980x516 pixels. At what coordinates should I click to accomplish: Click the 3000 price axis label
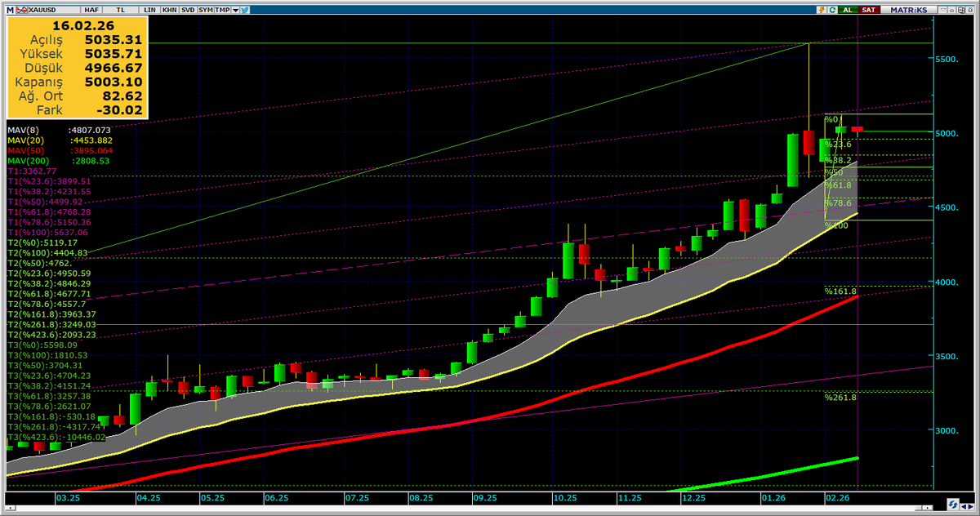947,430
